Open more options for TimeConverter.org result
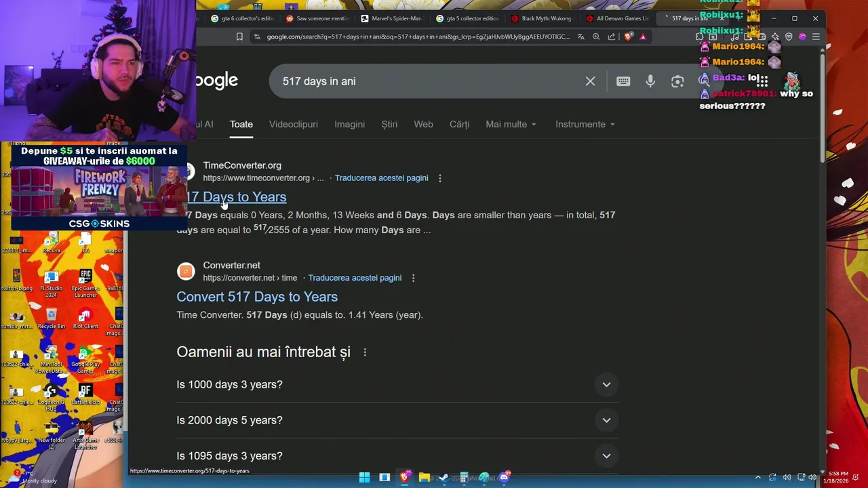Image resolution: width=868 pixels, height=488 pixels. click(439, 178)
